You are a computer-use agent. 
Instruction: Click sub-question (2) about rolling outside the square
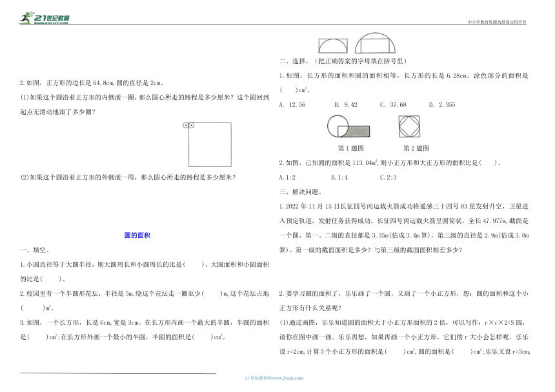[128, 177]
